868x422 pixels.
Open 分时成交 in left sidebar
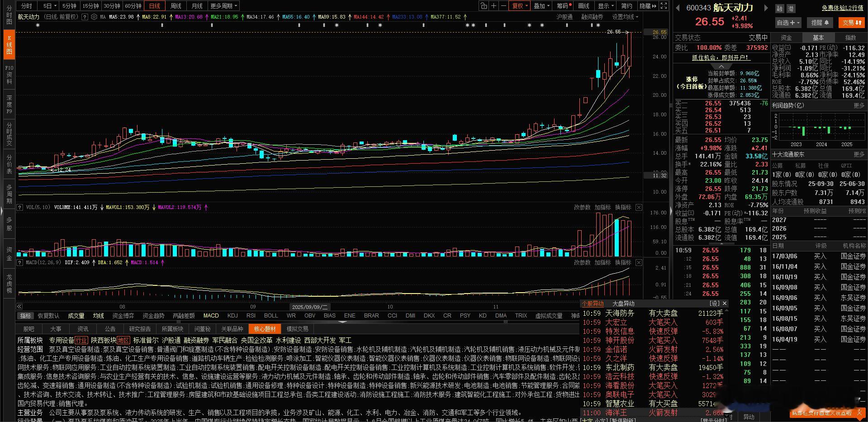click(9, 134)
